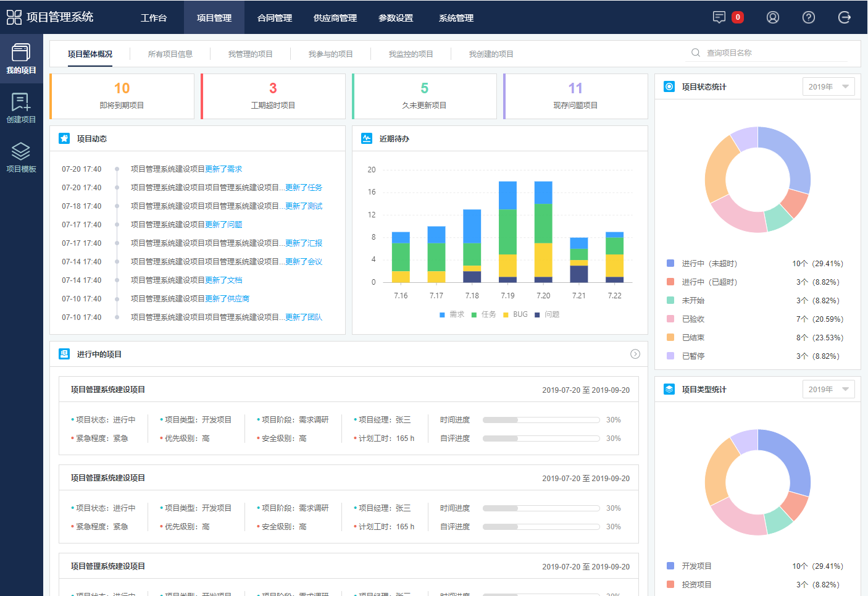Toggle 已暂停 legend in status chart

(x=686, y=356)
